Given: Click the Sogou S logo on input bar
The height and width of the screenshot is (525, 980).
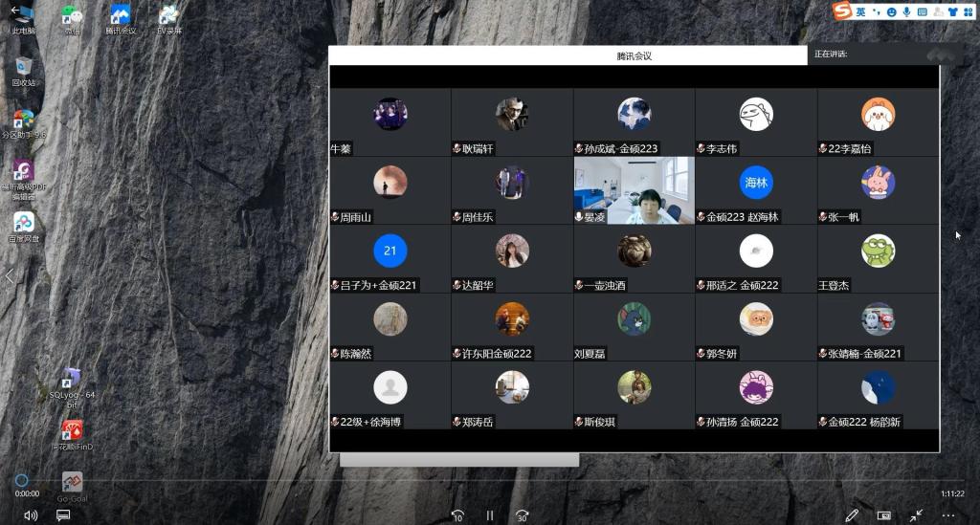Looking at the screenshot, I should point(842,11).
